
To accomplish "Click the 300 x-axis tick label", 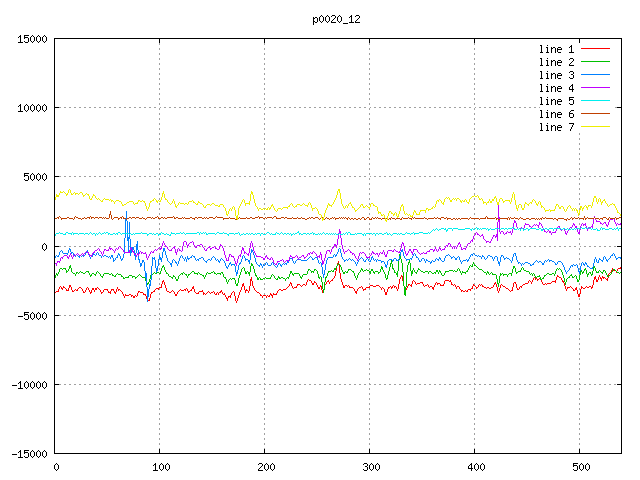I will click(370, 467).
